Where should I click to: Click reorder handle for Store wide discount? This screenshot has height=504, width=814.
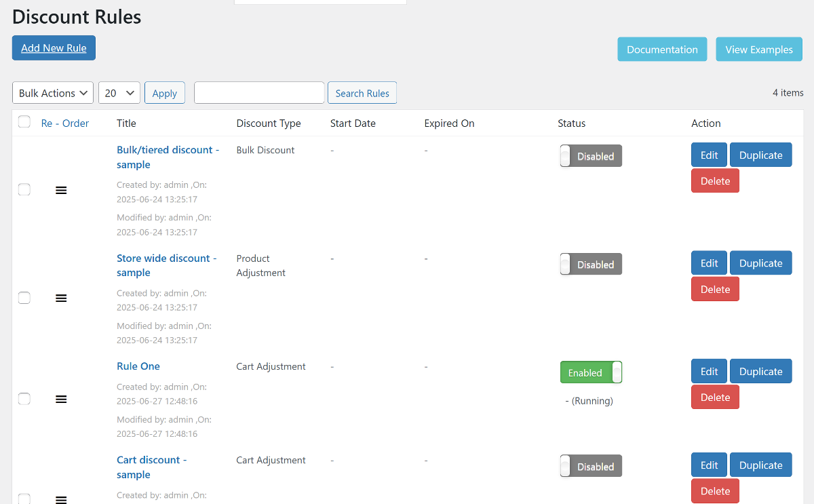click(x=61, y=298)
